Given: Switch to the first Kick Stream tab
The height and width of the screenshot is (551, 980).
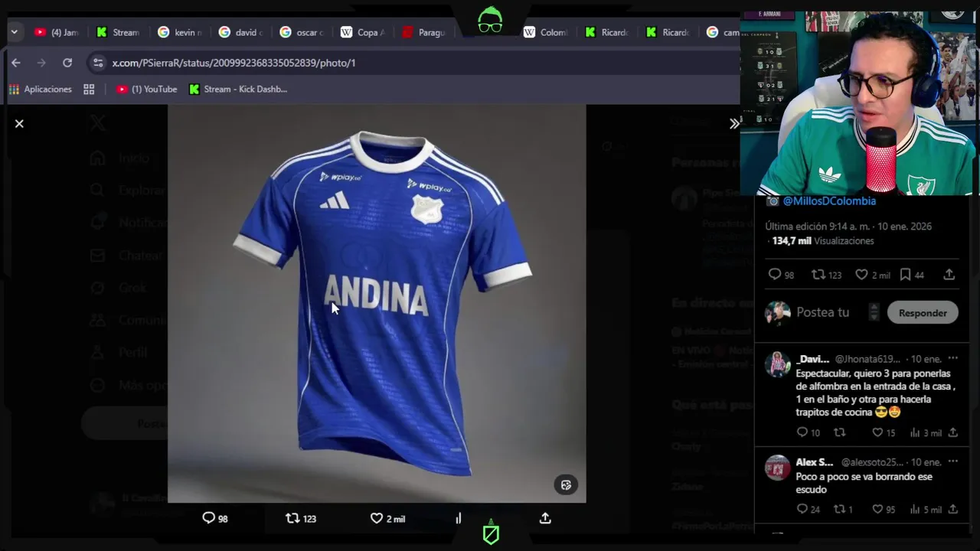Looking at the screenshot, I should pyautogui.click(x=118, y=32).
